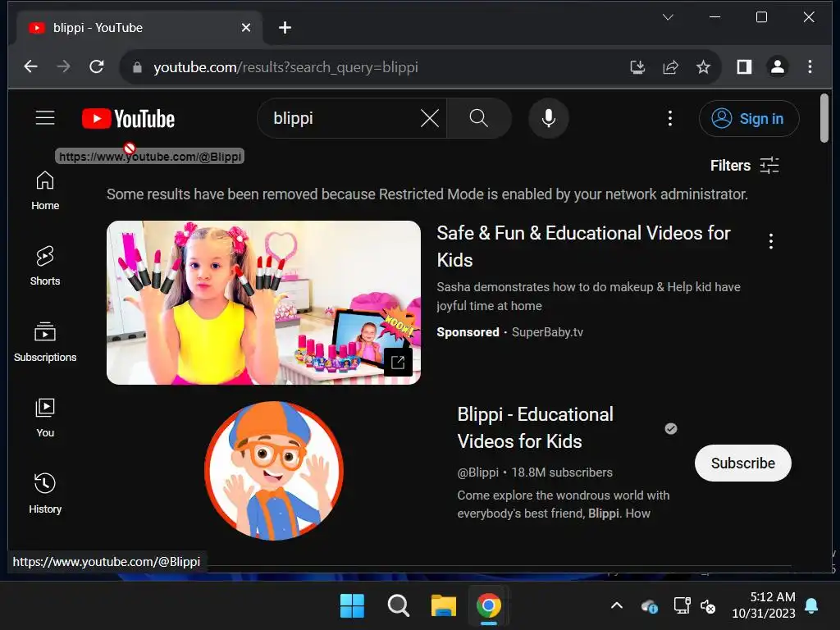Click the Sign in button
The image size is (840, 630).
tap(748, 118)
